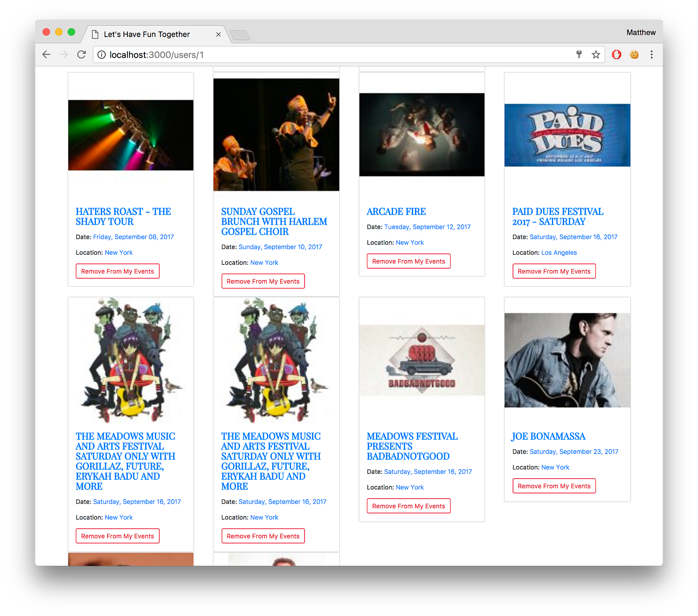
Task: Click the Los Angeles location text
Action: click(x=559, y=253)
